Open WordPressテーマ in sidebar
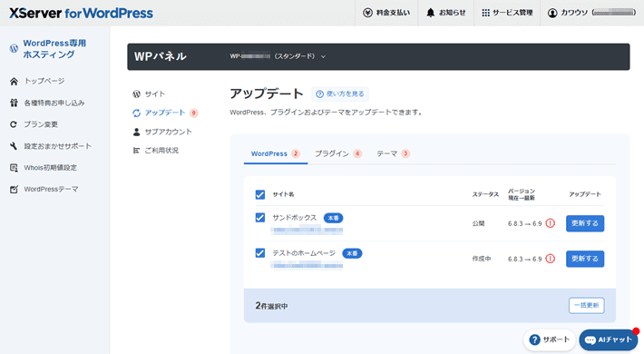 click(51, 189)
